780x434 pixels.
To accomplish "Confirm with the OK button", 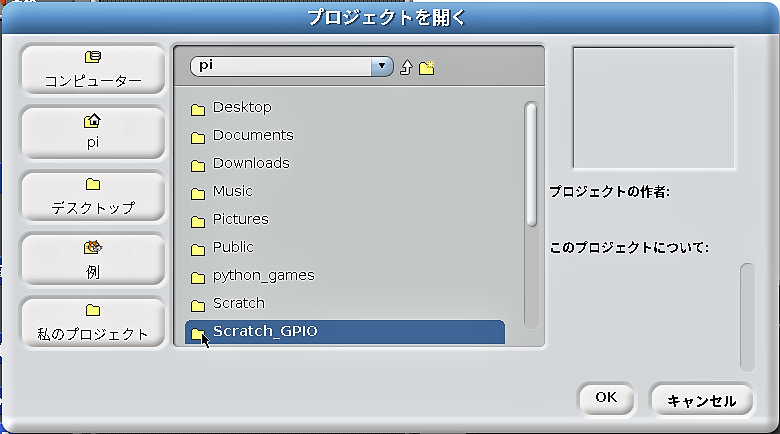I will click(x=606, y=398).
